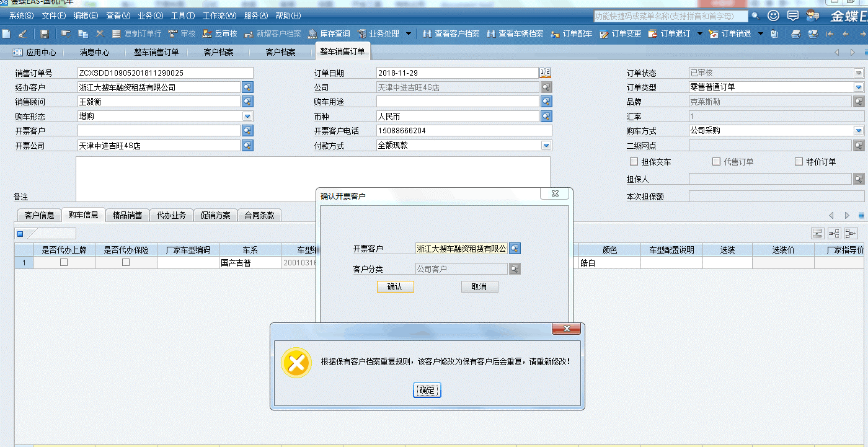Click lookup icon next to 开票客户 in dialog
868x447 pixels.
(515, 249)
